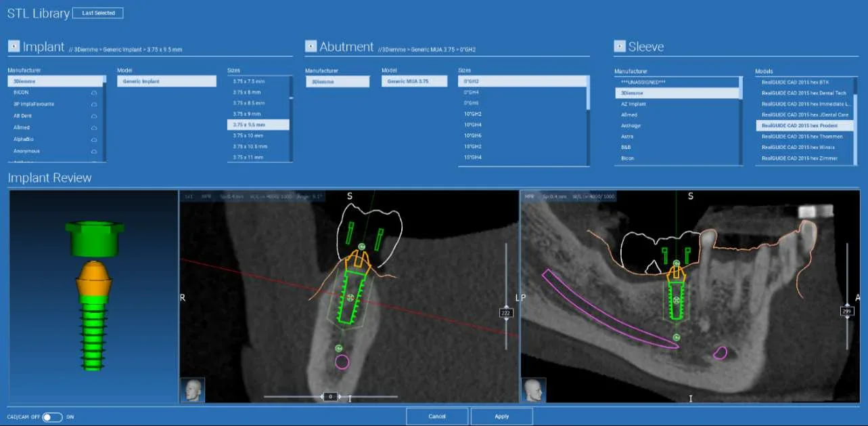
Task: Choose abutment size 0°GH4
Action: (x=522, y=92)
